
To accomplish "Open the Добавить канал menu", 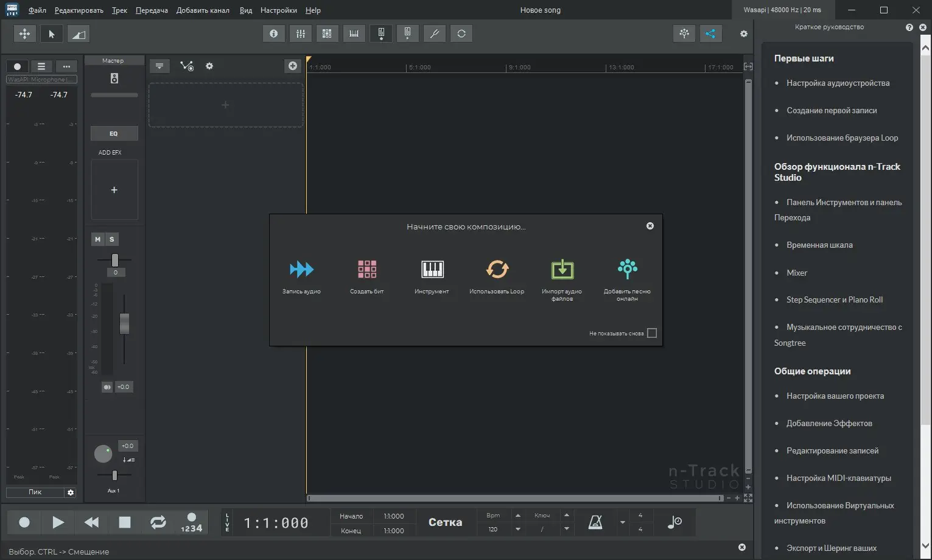I will (203, 10).
